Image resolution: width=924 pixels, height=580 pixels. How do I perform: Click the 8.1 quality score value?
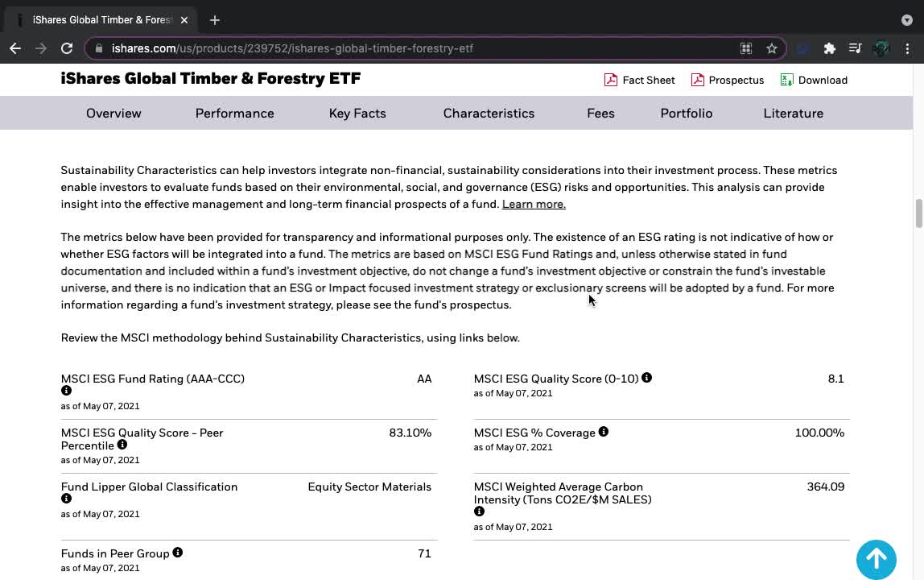(x=835, y=379)
